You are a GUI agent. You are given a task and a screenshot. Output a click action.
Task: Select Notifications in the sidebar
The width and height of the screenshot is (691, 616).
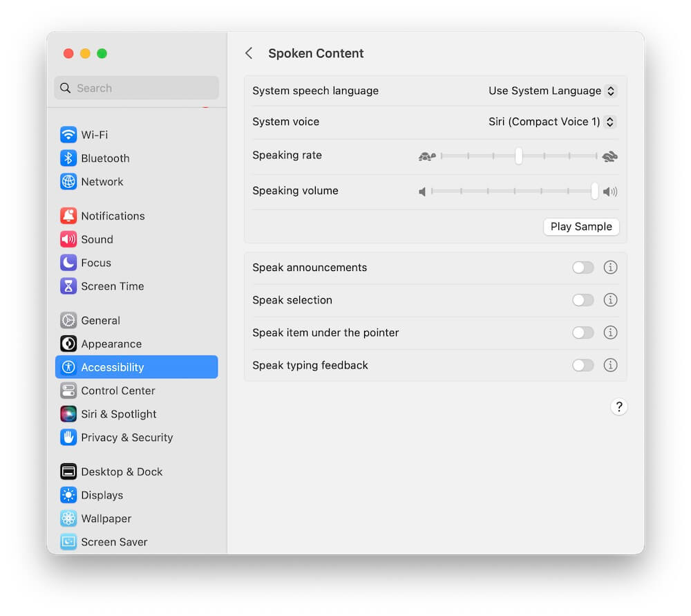point(137,216)
